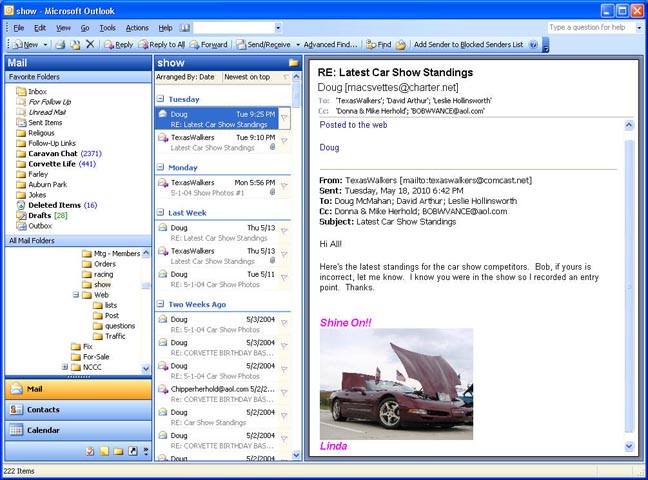
Task: Collapse the Tuesday message group
Action: pyautogui.click(x=161, y=100)
